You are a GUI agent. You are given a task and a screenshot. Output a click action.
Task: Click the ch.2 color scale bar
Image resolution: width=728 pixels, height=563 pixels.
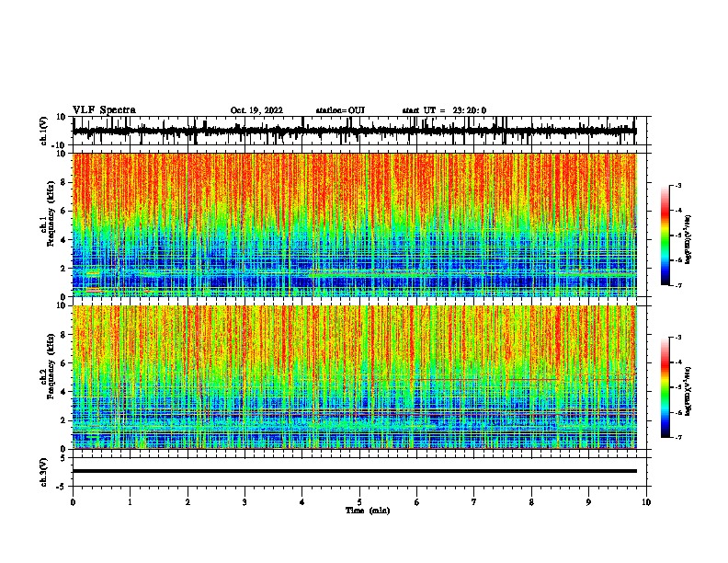pos(665,387)
